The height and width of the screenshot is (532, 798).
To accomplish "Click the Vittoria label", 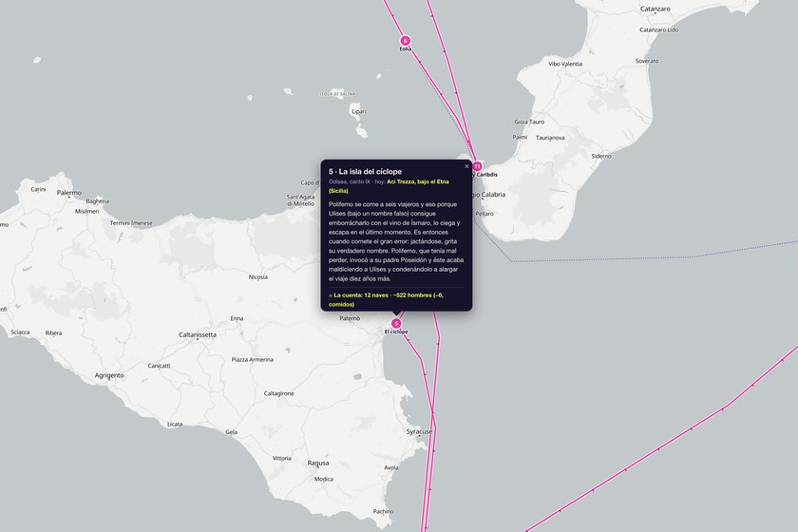I will [282, 458].
